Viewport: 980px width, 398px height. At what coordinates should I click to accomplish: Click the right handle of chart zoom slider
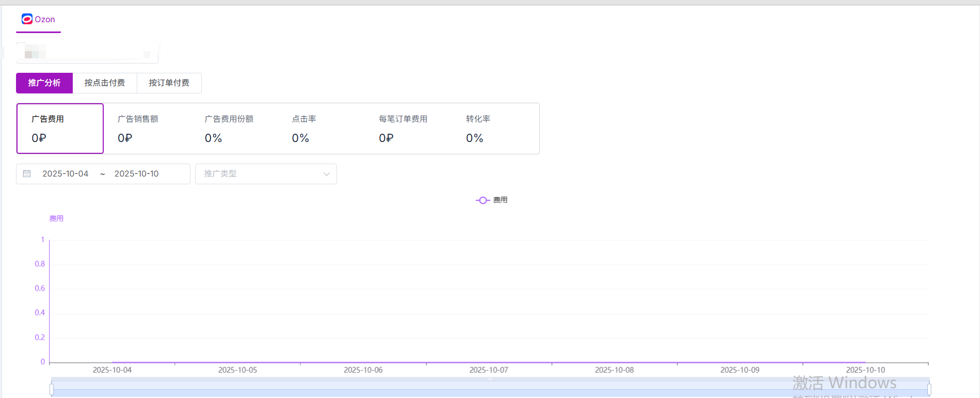click(929, 389)
